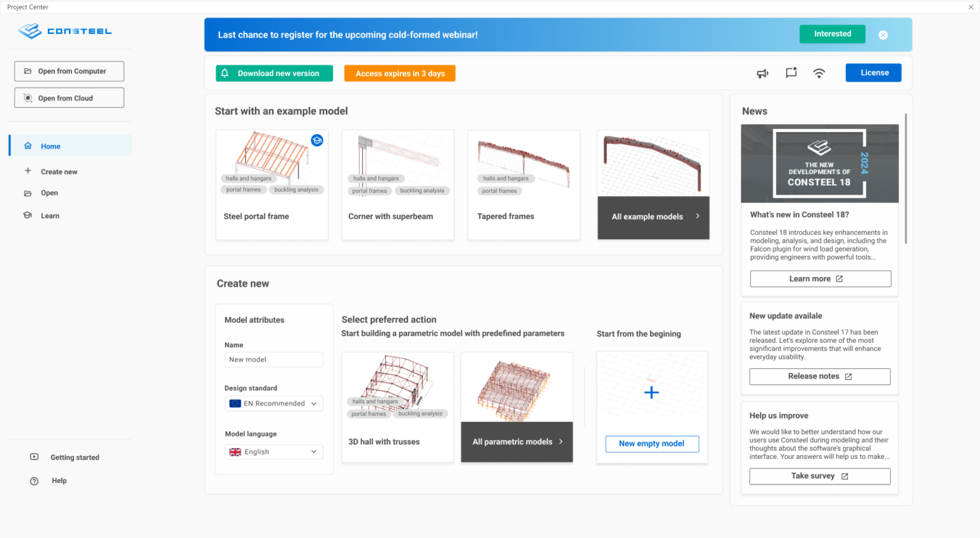The height and width of the screenshot is (538, 980).
Task: Click the Interested button in the banner
Action: 832,34
